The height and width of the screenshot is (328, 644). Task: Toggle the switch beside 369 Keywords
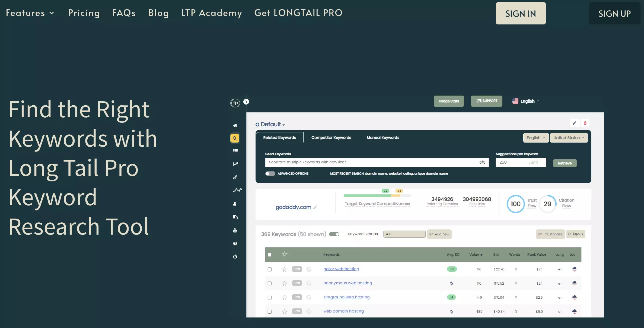(334, 234)
